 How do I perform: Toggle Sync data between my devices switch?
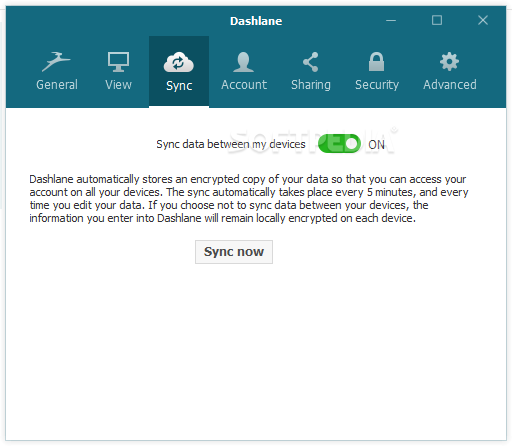pyautogui.click(x=339, y=144)
